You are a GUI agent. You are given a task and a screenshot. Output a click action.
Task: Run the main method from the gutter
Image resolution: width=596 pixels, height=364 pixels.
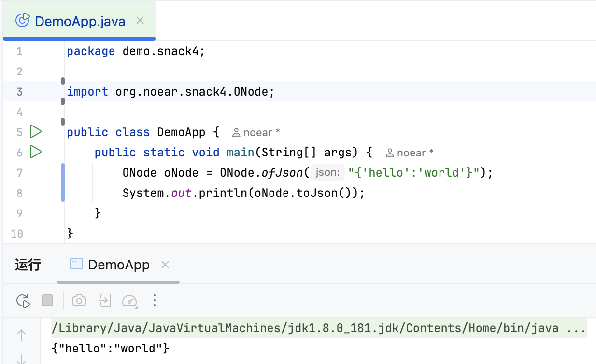tap(35, 152)
